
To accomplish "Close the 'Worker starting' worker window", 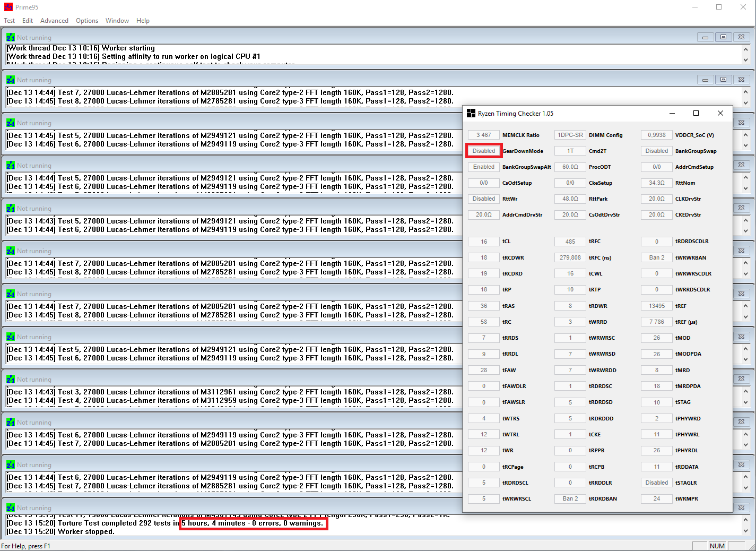I will point(741,37).
